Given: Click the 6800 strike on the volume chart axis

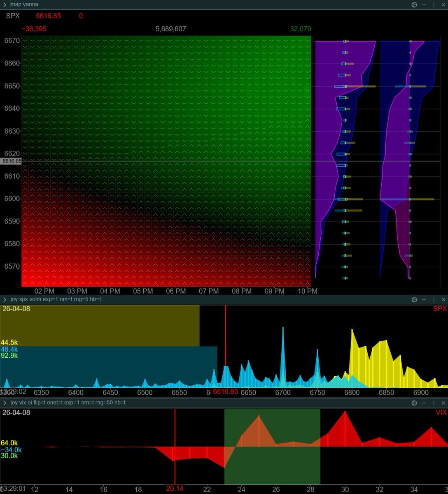Looking at the screenshot, I should [352, 393].
